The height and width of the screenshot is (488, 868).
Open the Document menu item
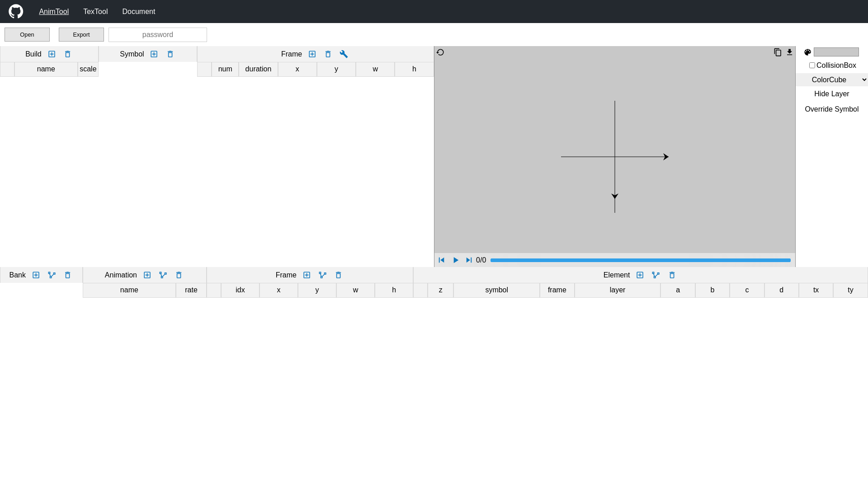click(139, 12)
